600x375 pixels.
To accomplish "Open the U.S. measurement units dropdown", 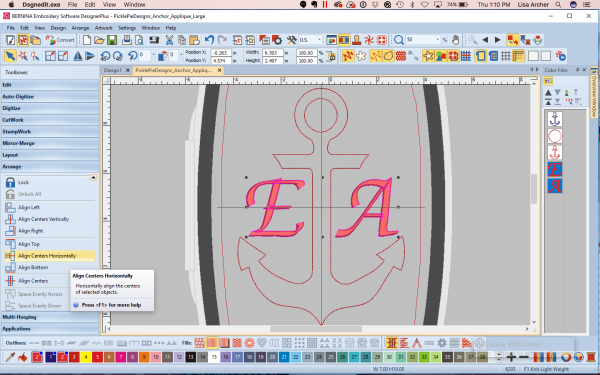I will pyautogui.click(x=320, y=40).
